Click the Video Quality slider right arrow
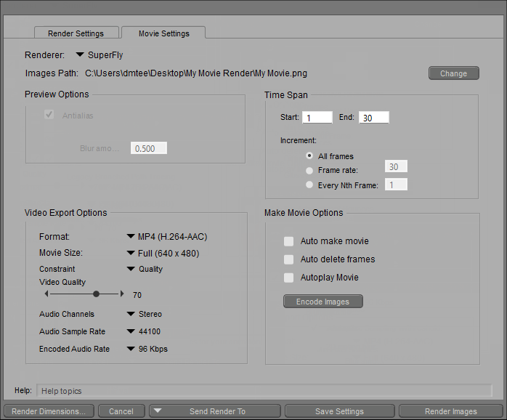Image resolution: width=507 pixels, height=420 pixels. point(121,294)
